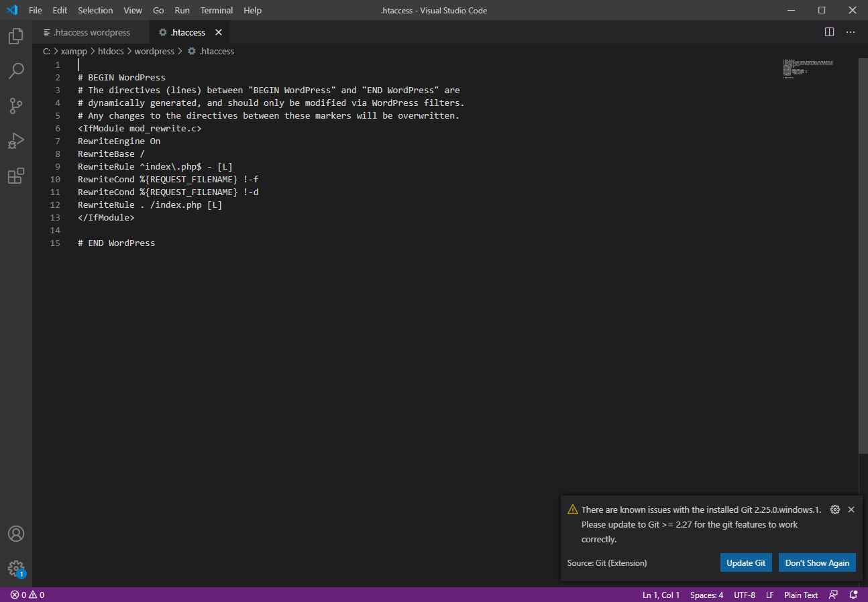Open the Edit menu
The image size is (868, 602).
pyautogui.click(x=60, y=10)
